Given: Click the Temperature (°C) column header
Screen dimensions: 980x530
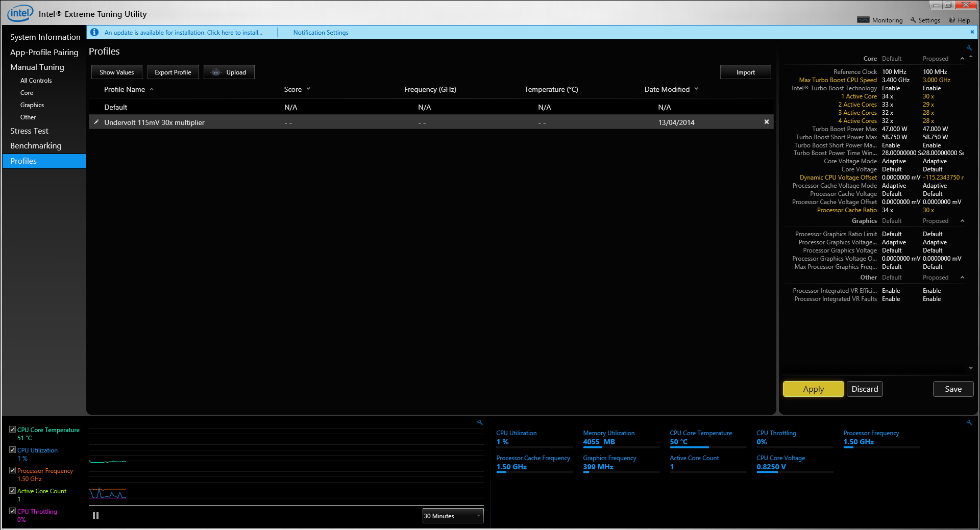Looking at the screenshot, I should [x=551, y=89].
